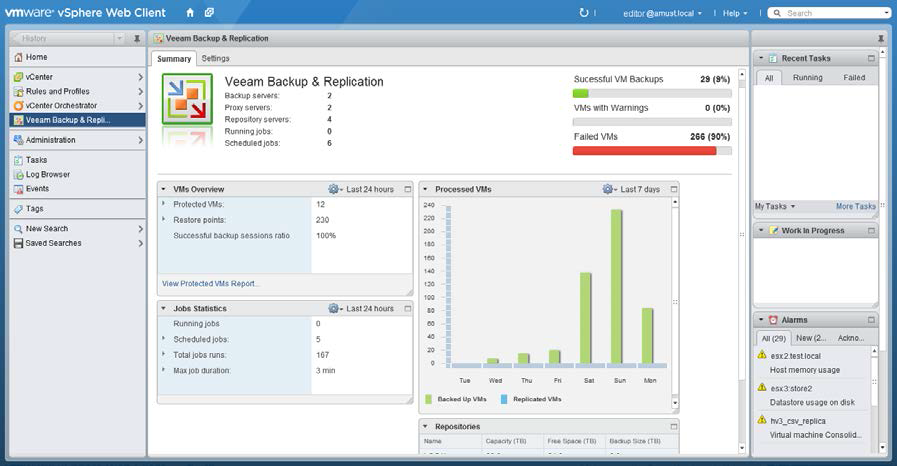This screenshot has width=897, height=466.
Task: Maximize the Recent Tasks panel
Action: point(871,58)
